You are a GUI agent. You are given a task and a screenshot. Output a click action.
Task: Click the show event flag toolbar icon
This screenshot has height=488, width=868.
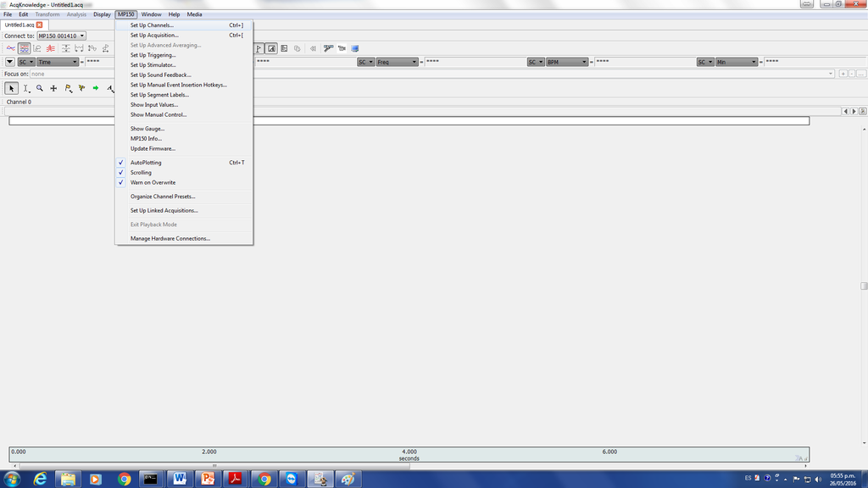point(259,48)
